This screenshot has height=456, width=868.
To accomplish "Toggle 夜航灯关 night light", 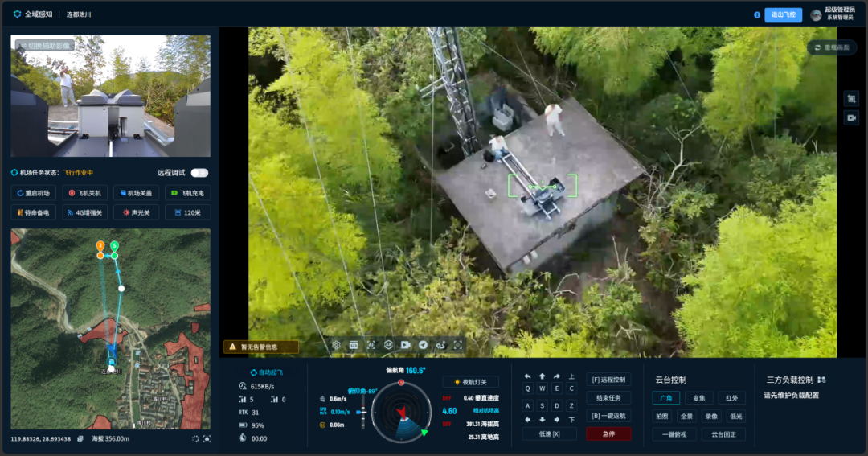I will point(470,382).
